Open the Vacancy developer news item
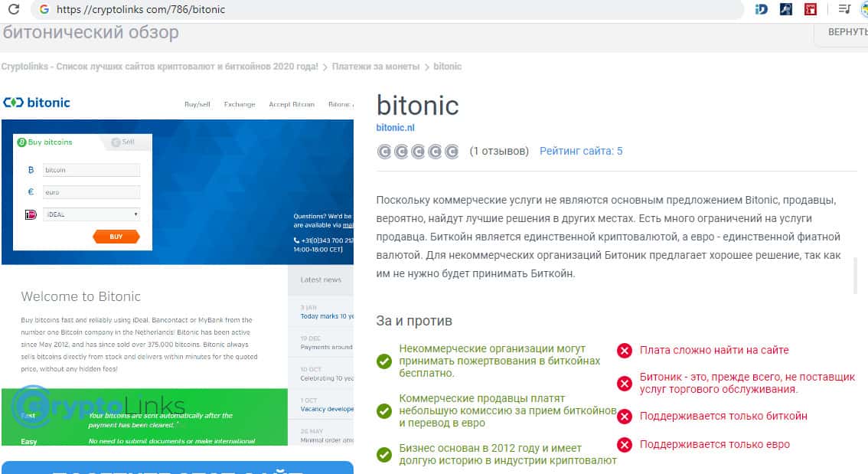The image size is (868, 474). (327, 409)
